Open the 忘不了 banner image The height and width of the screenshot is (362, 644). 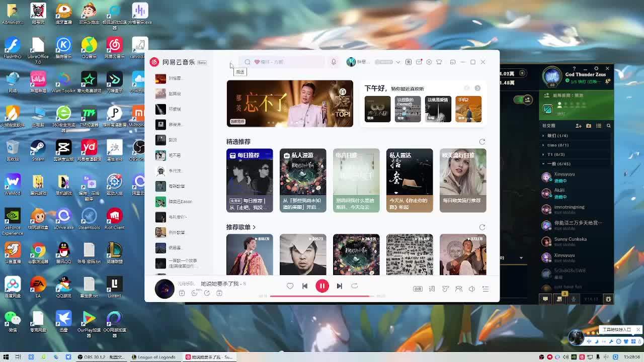tap(290, 104)
